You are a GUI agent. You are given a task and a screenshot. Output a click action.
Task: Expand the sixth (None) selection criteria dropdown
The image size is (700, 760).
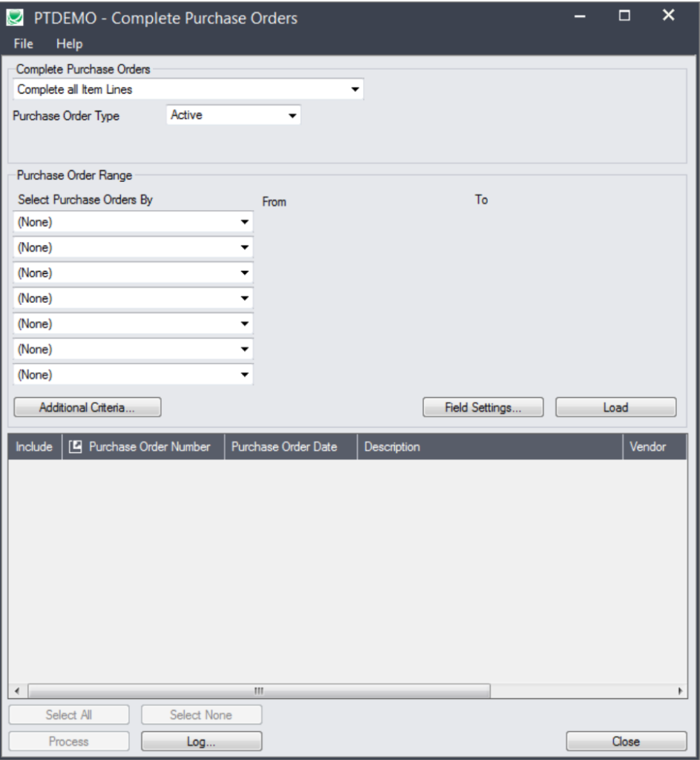click(x=244, y=349)
